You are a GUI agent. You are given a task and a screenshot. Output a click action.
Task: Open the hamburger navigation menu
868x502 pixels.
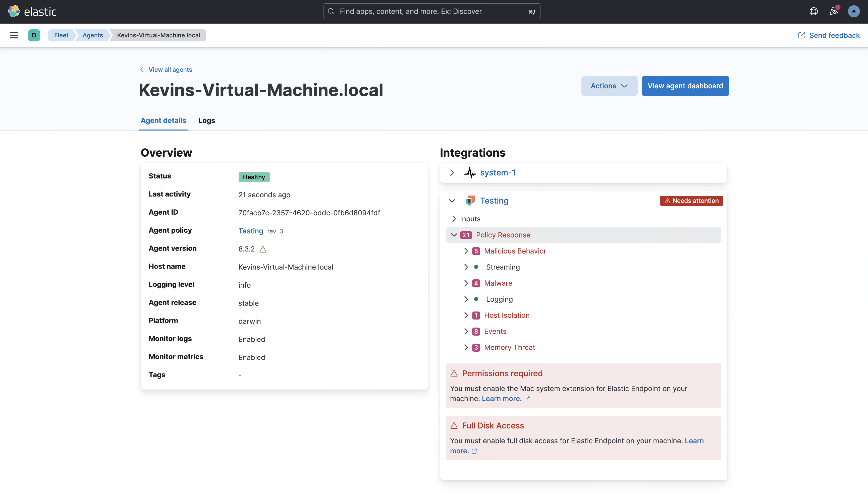[x=14, y=35]
